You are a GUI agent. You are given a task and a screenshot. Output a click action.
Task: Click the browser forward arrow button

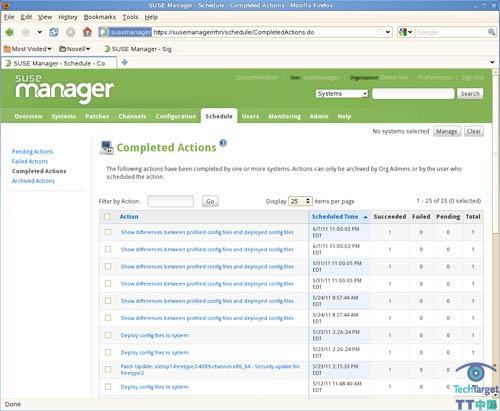point(26,32)
